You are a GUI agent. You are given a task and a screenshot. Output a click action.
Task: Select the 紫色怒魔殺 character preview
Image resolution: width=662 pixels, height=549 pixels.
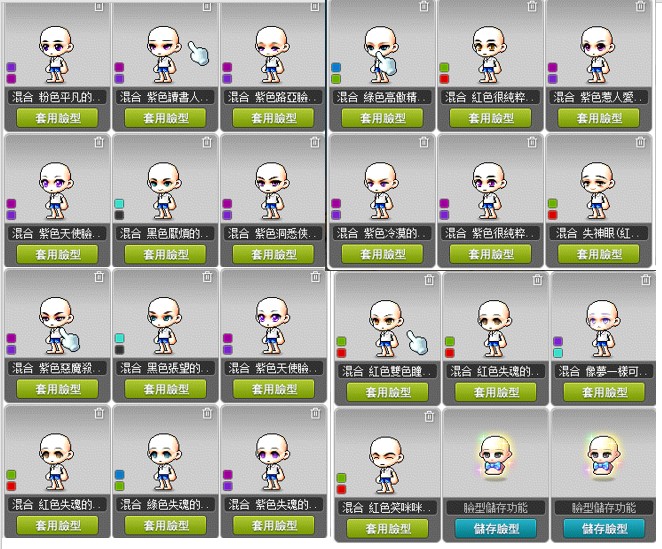point(56,325)
